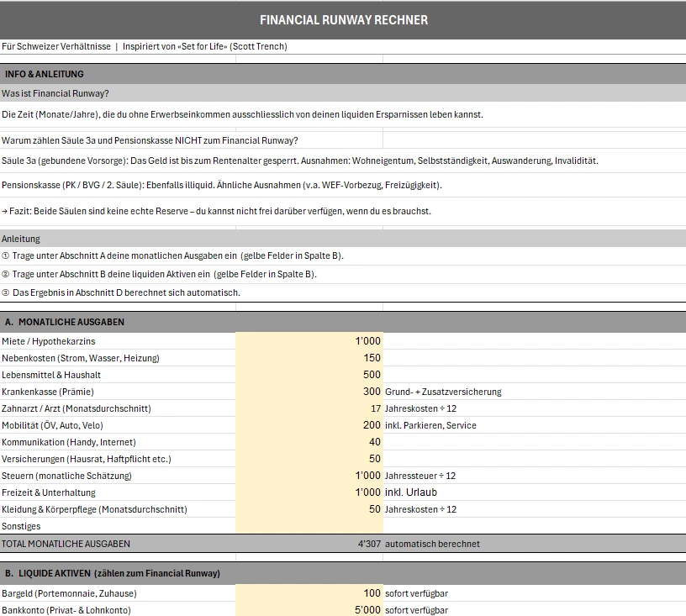The height and width of the screenshot is (616, 686).
Task: Click the Nebenkosten value cell with 150
Action: coord(309,358)
